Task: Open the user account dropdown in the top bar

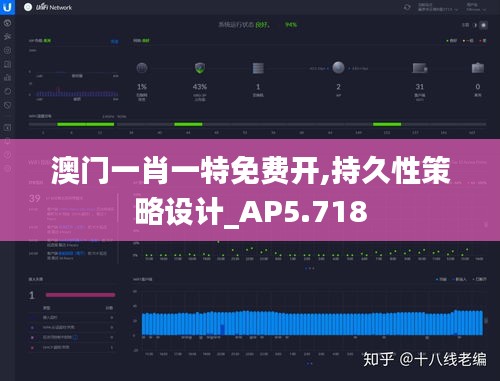Action: coord(476,7)
